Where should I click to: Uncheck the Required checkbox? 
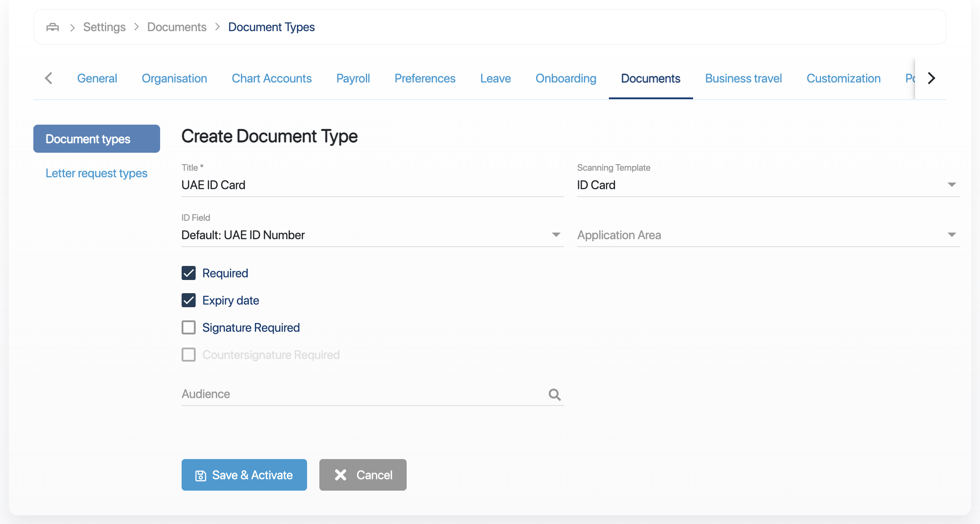pos(189,273)
